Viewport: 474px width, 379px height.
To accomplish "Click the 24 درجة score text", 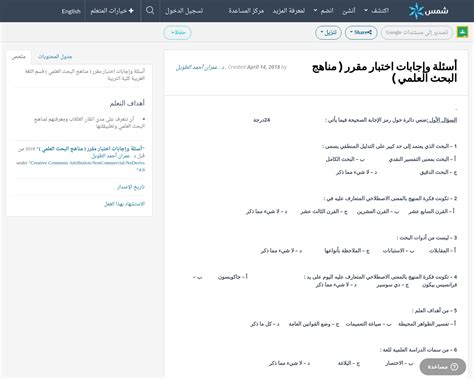I will (262, 120).
